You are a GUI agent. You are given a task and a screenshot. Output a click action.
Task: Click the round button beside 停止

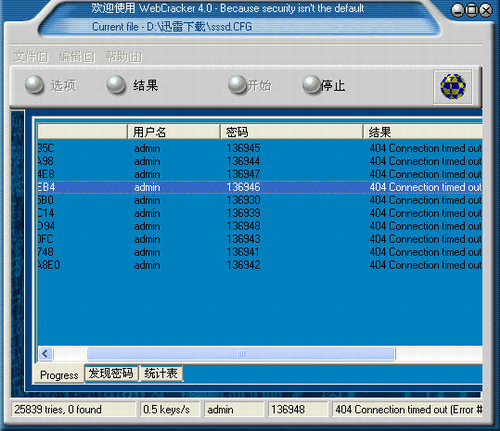311,84
